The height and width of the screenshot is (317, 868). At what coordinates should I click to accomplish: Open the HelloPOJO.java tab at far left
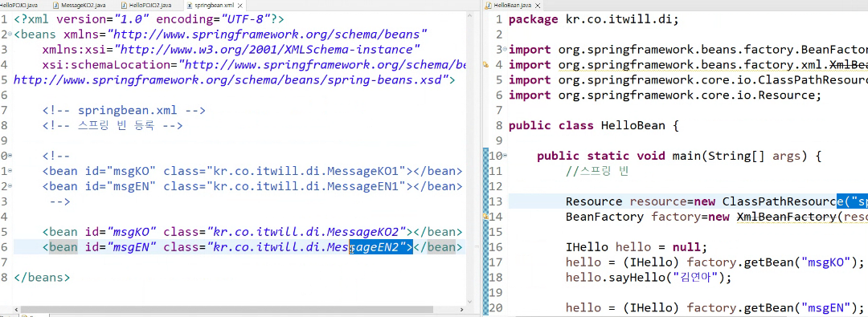pyautogui.click(x=19, y=5)
